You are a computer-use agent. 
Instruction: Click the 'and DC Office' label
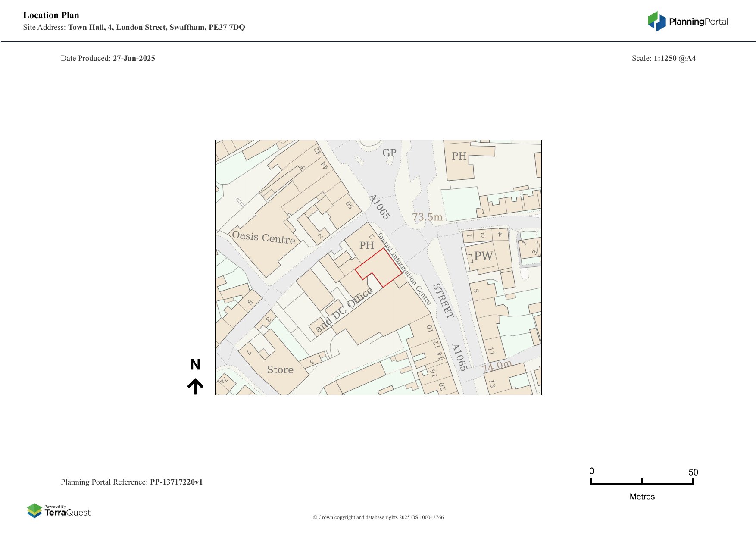344,310
